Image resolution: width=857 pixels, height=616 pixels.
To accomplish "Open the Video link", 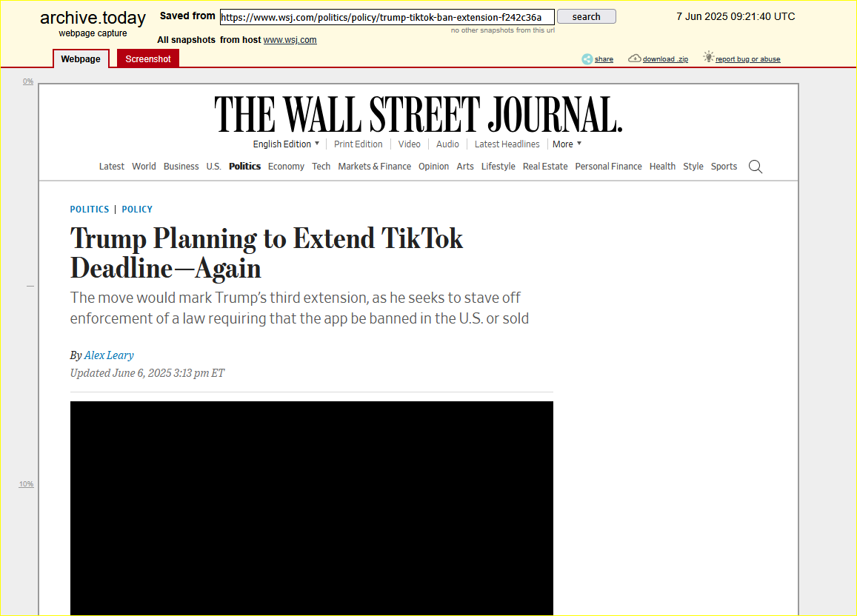I will (410, 144).
